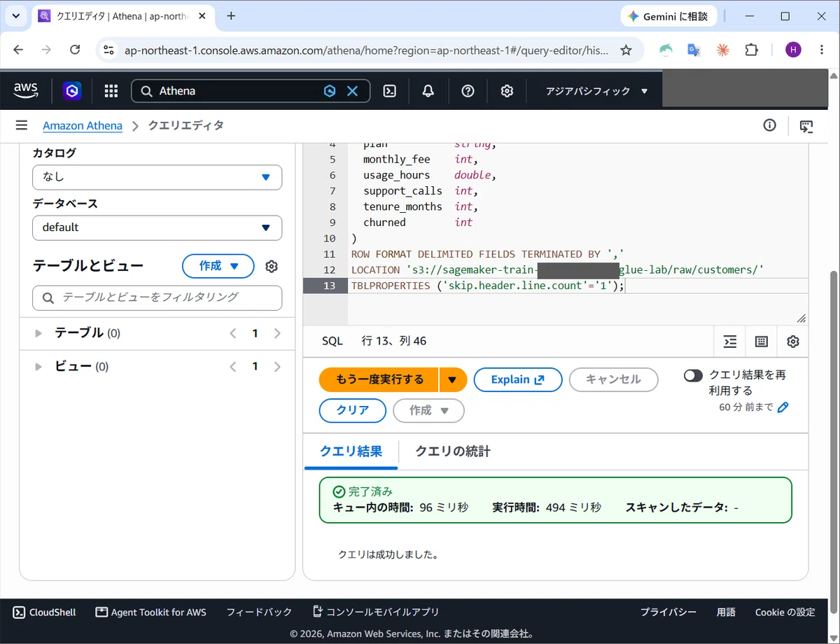The width and height of the screenshot is (840, 644).
Task: Open the AWS services grid menu
Action: 111,91
